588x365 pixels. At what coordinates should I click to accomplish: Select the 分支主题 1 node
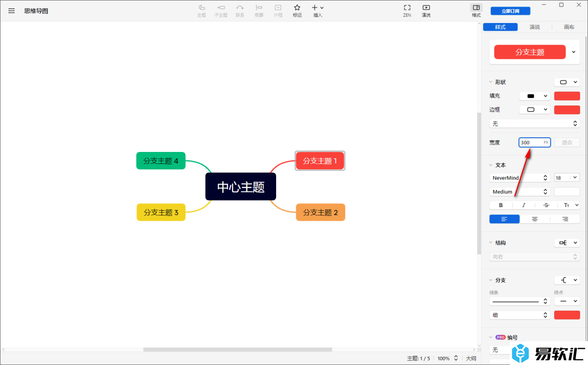(320, 161)
